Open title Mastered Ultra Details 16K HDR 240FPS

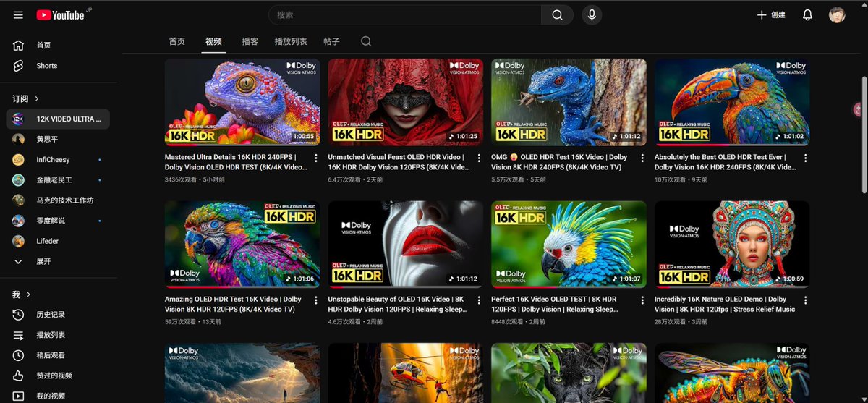pyautogui.click(x=236, y=162)
